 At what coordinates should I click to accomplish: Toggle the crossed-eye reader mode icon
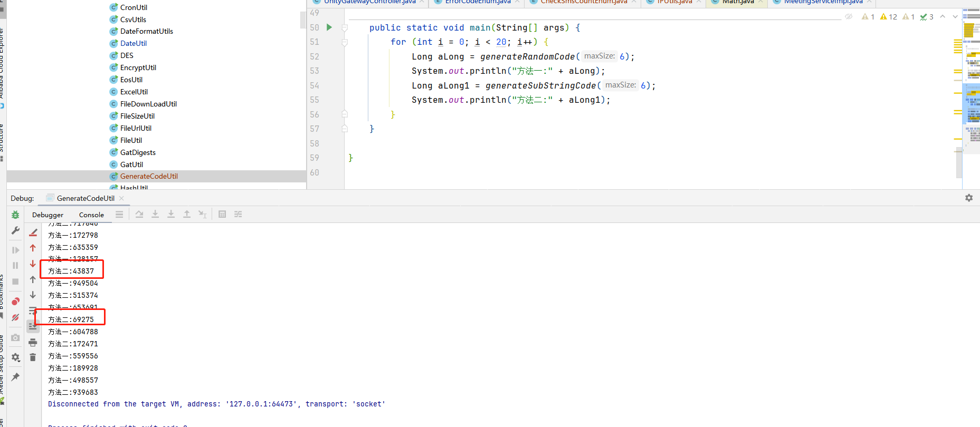tap(849, 17)
